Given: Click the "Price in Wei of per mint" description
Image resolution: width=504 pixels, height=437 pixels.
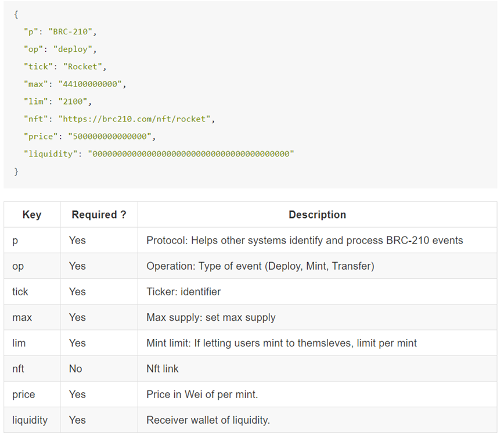Looking at the screenshot, I should coord(202,394).
